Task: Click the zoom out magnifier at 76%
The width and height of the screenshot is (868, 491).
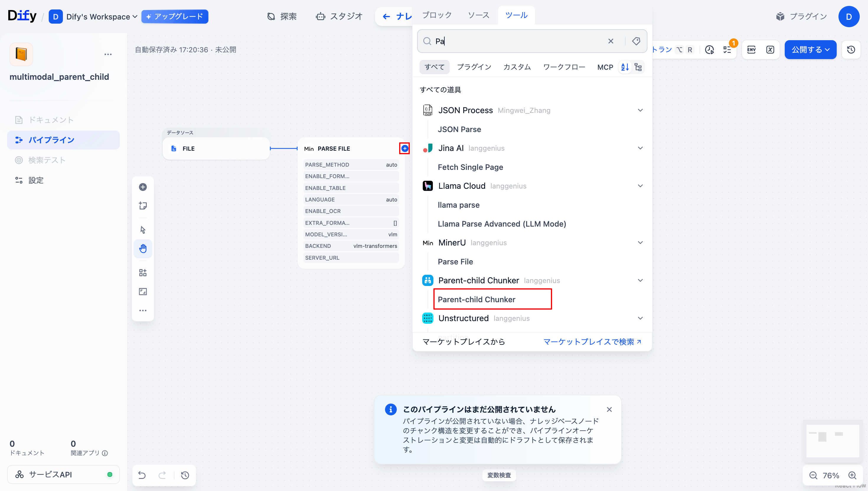Action: click(813, 475)
